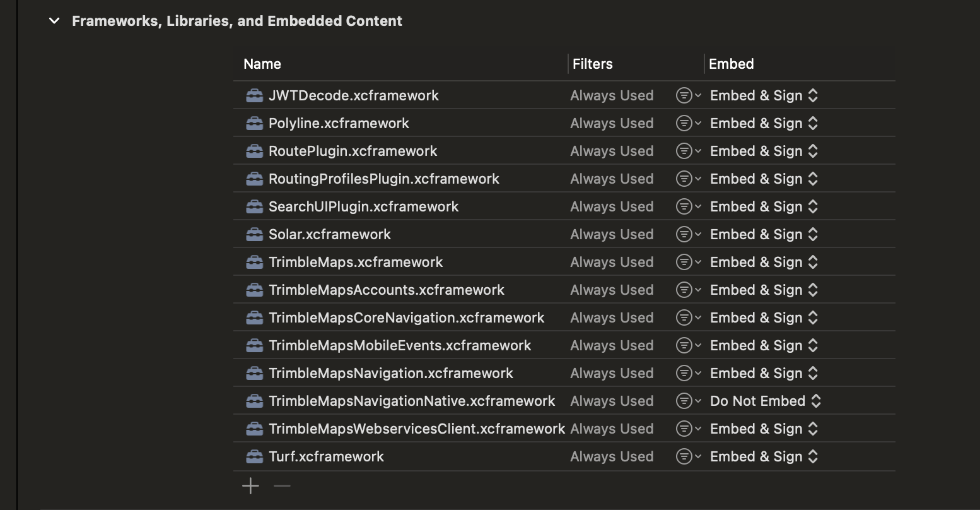
Task: Open the Embed dropdown for Solar.xcframework
Action: pyautogui.click(x=764, y=234)
